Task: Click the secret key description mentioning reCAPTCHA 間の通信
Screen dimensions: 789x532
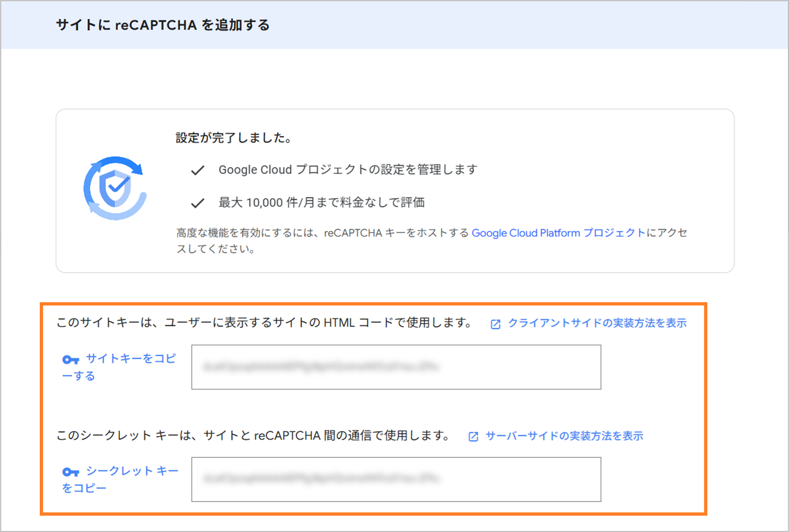Action: pos(254,436)
